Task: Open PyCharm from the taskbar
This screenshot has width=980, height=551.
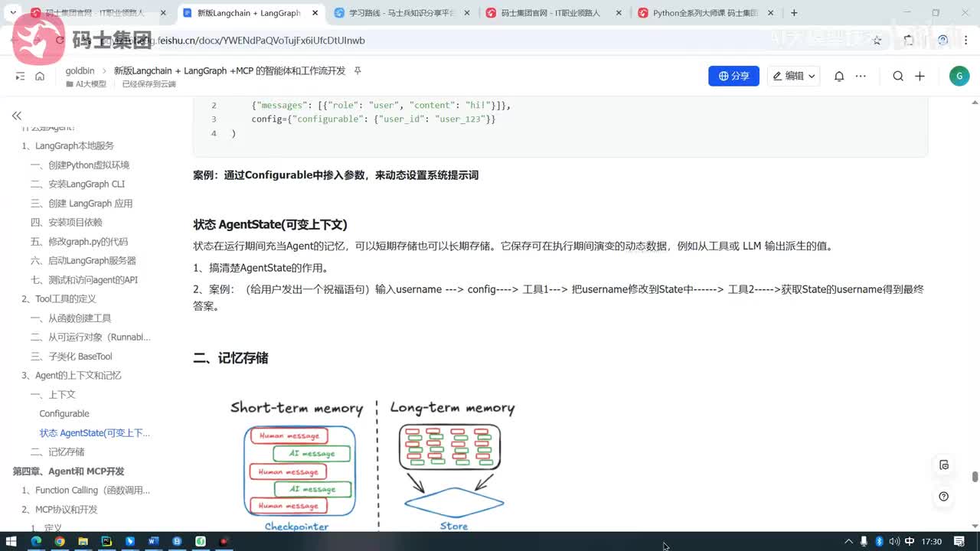Action: 106,542
